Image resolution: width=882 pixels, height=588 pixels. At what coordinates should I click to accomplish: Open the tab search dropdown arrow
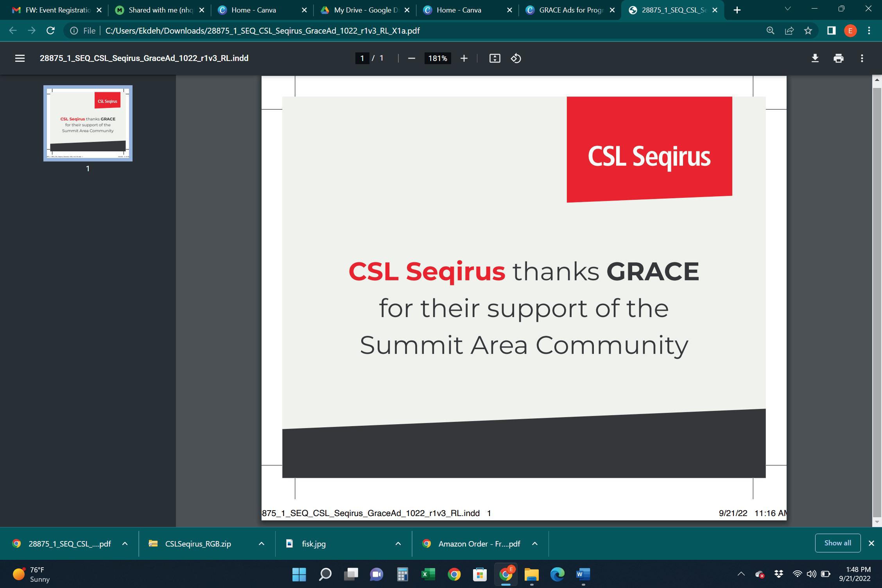(x=787, y=9)
